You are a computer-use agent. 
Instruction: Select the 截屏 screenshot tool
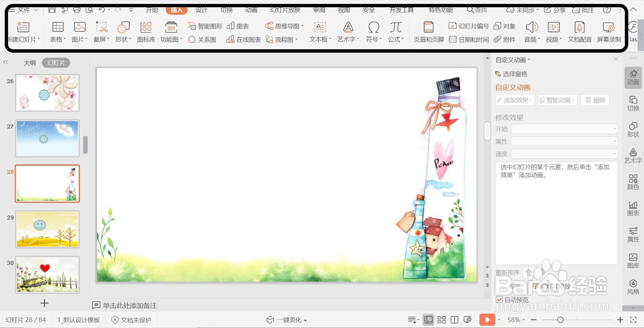point(101,32)
